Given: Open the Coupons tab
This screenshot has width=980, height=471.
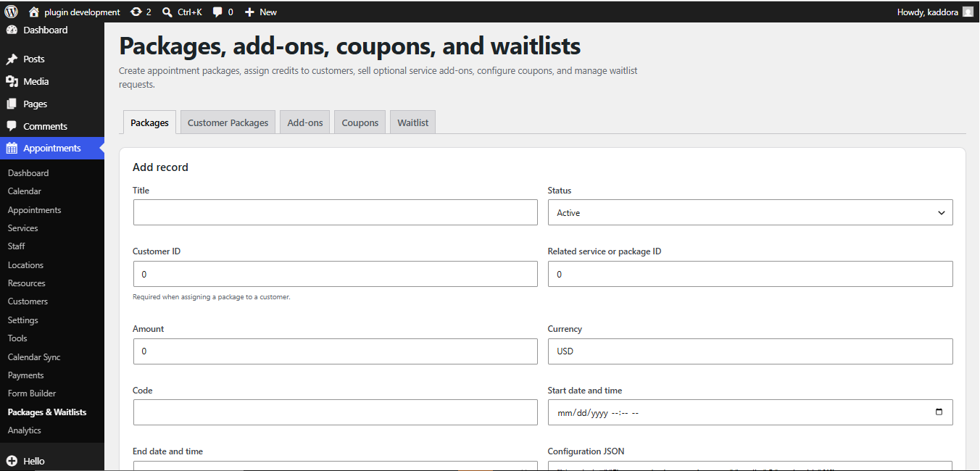Looking at the screenshot, I should tap(360, 122).
